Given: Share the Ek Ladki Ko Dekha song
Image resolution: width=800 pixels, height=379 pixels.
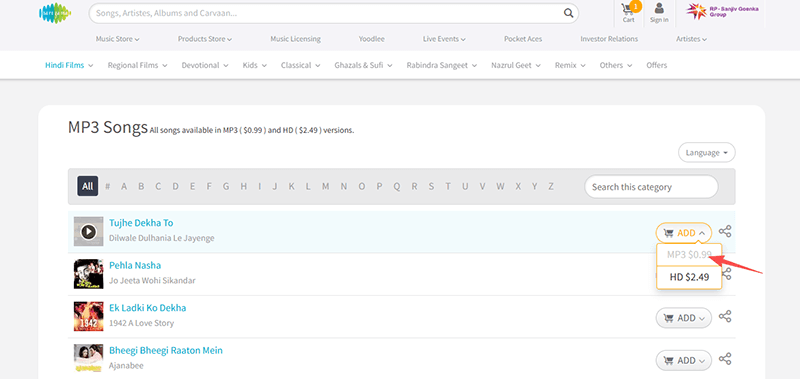Looking at the screenshot, I should click(x=725, y=316).
